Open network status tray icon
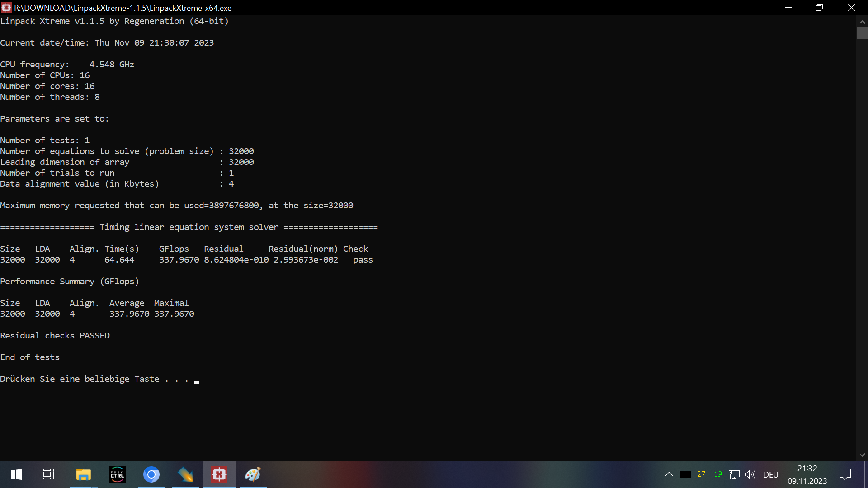This screenshot has width=868, height=488. (x=734, y=474)
